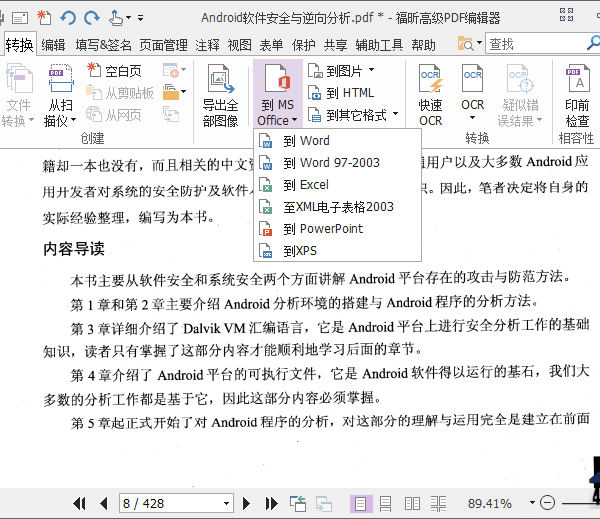
Task: Click the Undo arrow in quick access toolbar
Action: click(68, 17)
